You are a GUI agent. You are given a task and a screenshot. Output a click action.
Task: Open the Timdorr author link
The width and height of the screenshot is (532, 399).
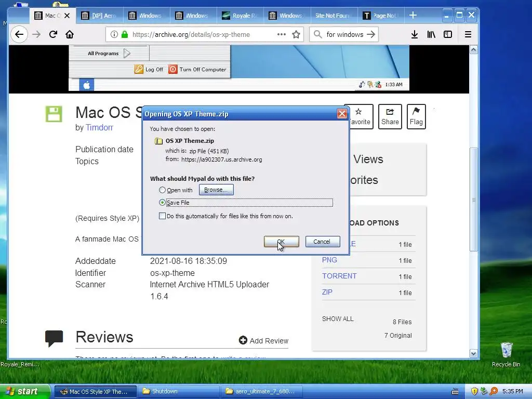(99, 128)
